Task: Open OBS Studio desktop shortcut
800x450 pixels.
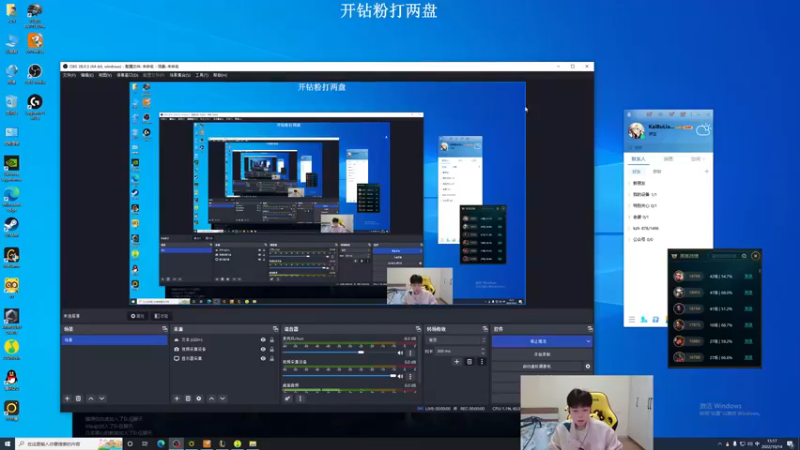Action: pos(35,74)
